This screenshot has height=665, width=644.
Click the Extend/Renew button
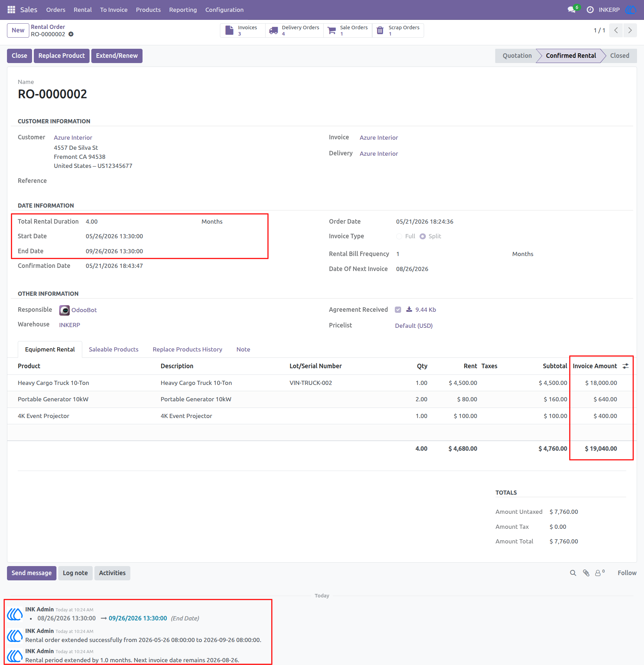117,56
